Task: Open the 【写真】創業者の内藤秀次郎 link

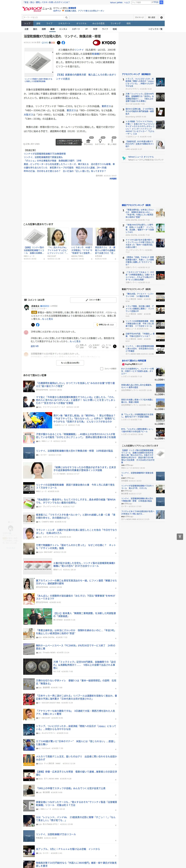Action: click(x=86, y=77)
